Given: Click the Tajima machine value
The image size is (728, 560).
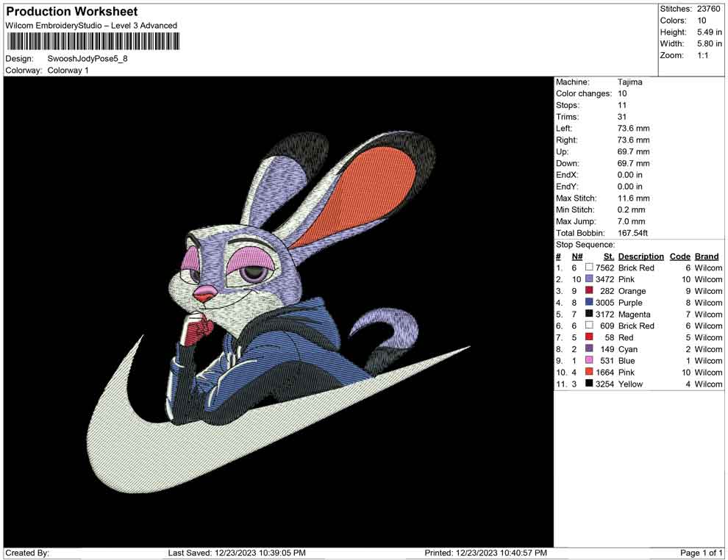Looking at the screenshot, I should [629, 82].
